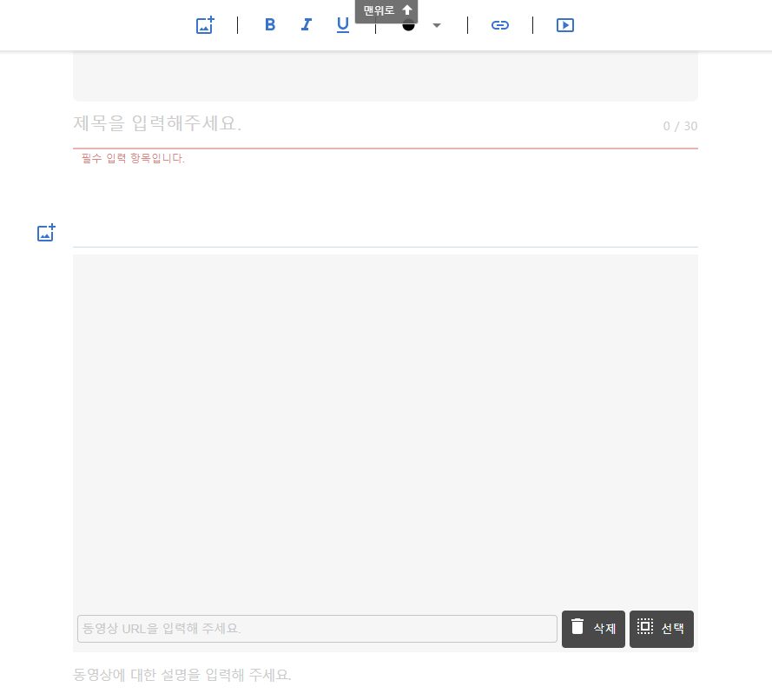
Task: Click the add image icon beside the content block
Action: click(46, 233)
